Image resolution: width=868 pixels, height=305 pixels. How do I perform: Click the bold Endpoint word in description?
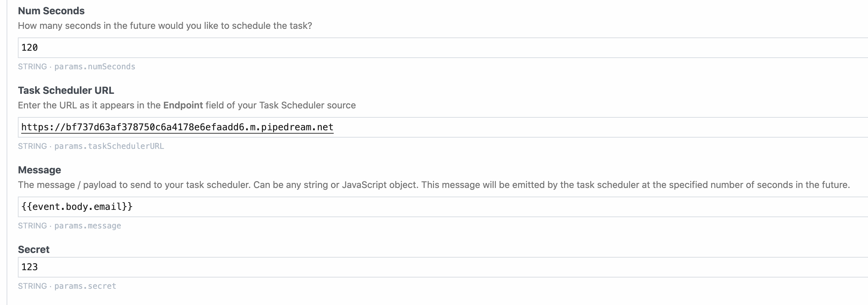point(182,105)
